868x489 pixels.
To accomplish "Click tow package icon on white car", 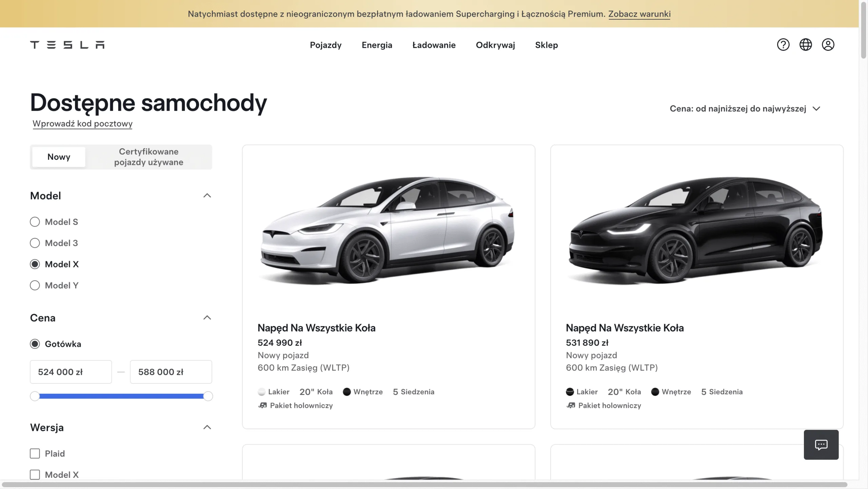I will 263,406.
